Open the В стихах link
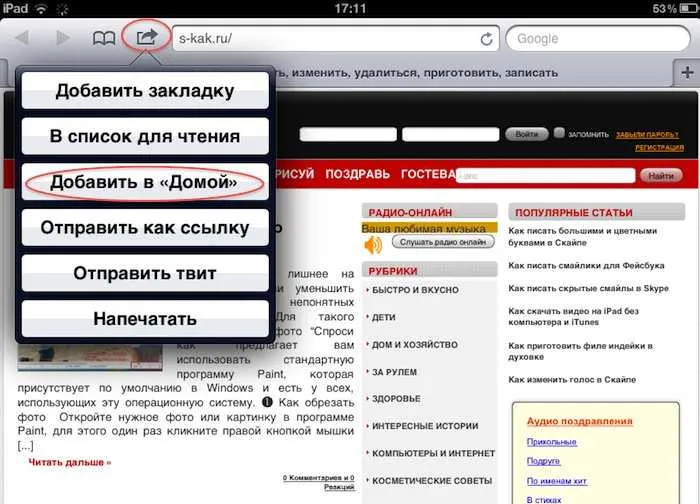This screenshot has height=504, width=700. point(544,500)
